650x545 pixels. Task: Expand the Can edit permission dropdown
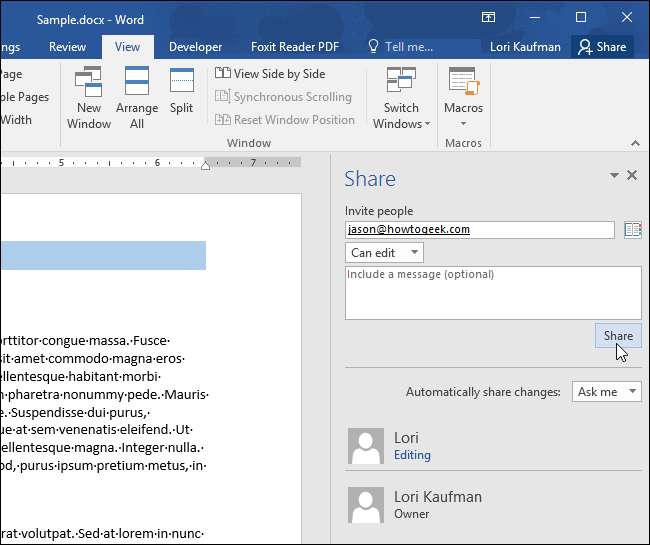click(x=384, y=253)
